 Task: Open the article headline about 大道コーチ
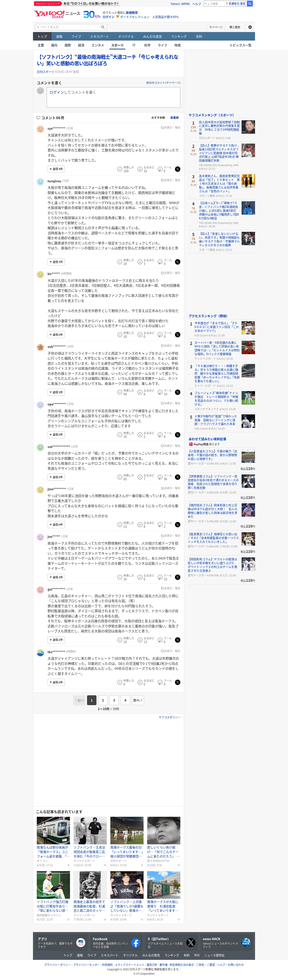tap(107, 60)
